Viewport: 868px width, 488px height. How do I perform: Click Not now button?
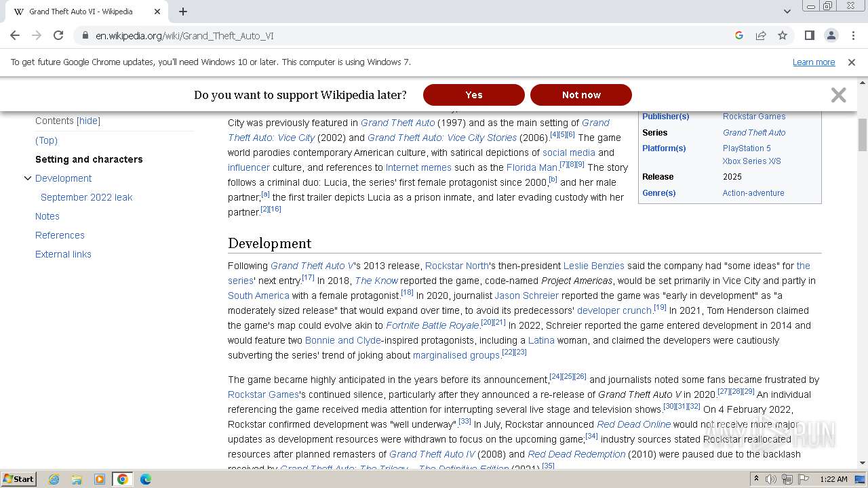(x=581, y=95)
